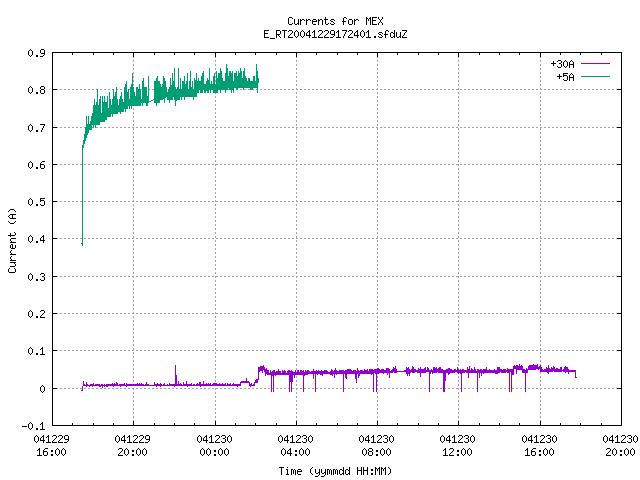Click the y-axis tick value 0.3
Screen dimensions: 640x480
click(x=36, y=277)
